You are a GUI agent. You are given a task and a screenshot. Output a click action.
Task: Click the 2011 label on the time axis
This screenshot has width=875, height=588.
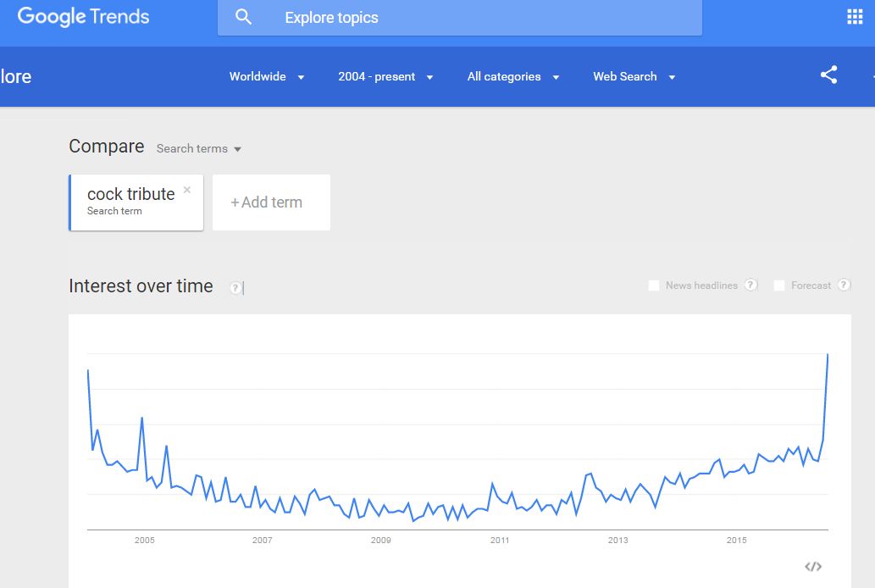[500, 540]
